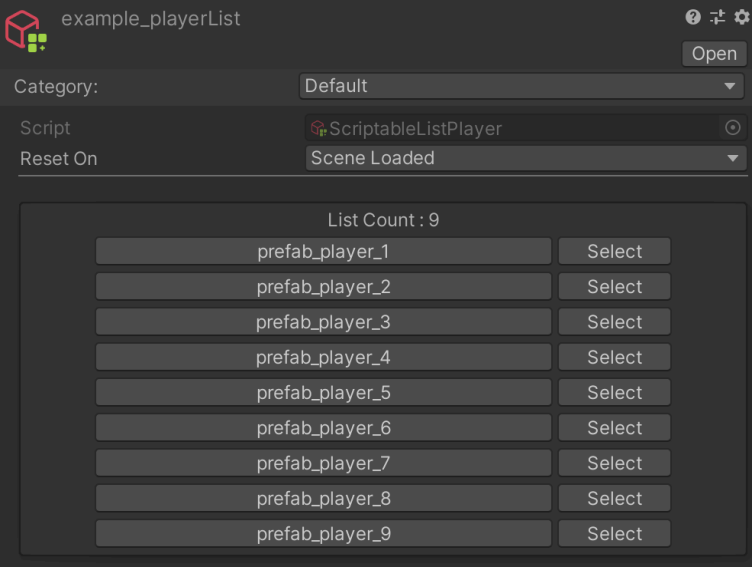The image size is (752, 567).
Task: Click the Script property label
Action: click(45, 128)
